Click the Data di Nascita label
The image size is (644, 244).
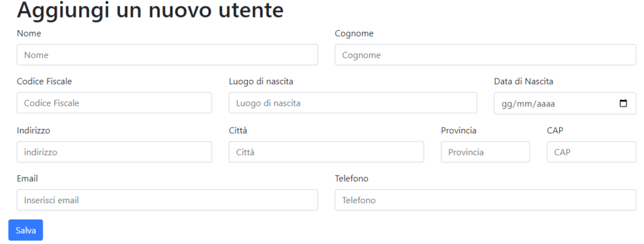coord(523,81)
